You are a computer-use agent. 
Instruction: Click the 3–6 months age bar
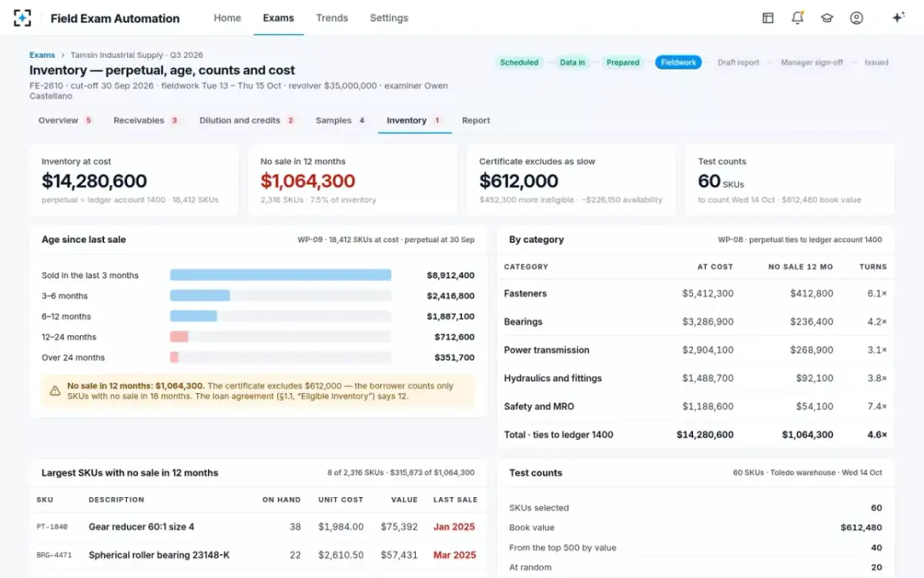click(200, 295)
